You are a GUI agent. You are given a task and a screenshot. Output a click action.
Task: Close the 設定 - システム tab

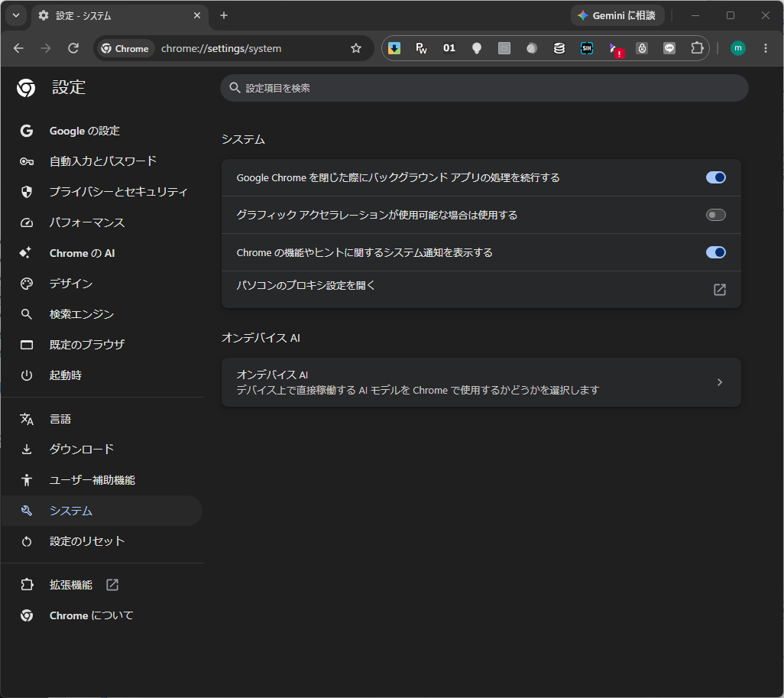coord(197,15)
